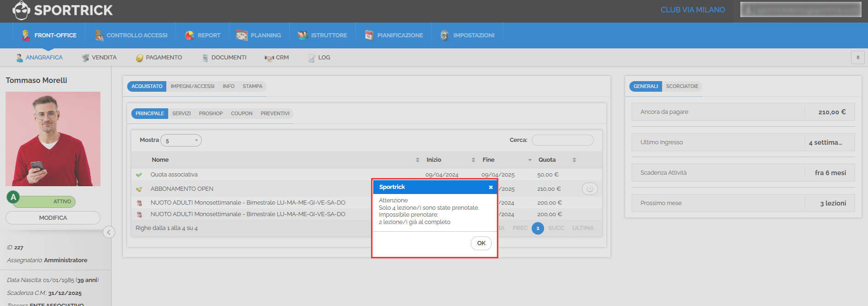Select the ABBONAMENTO OPEN row name
This screenshot has height=306, width=868.
click(182, 189)
